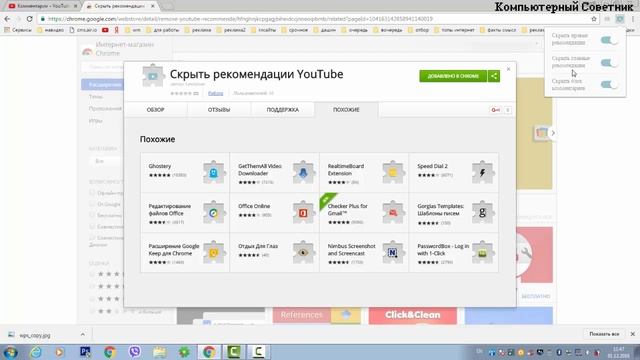Close the downloads bar
Viewport: 640px width, 360px height.
coord(633,334)
